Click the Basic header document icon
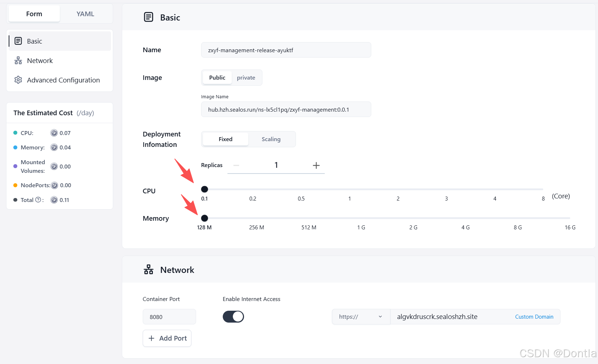The image size is (598, 364). (x=149, y=17)
